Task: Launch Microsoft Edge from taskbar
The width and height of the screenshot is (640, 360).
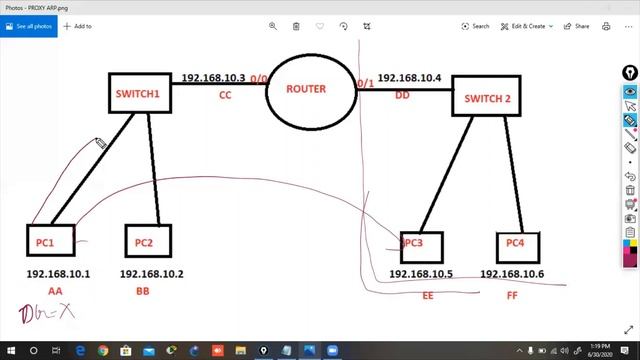Action: [80, 351]
